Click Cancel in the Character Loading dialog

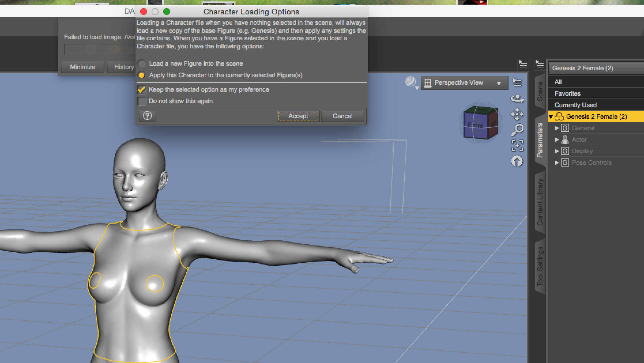[x=342, y=116]
